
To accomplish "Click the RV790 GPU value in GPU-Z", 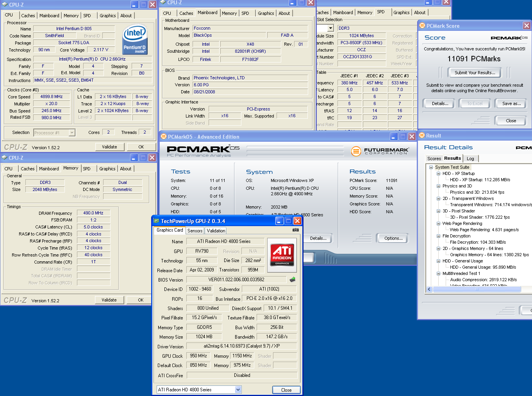I will [x=202, y=251].
